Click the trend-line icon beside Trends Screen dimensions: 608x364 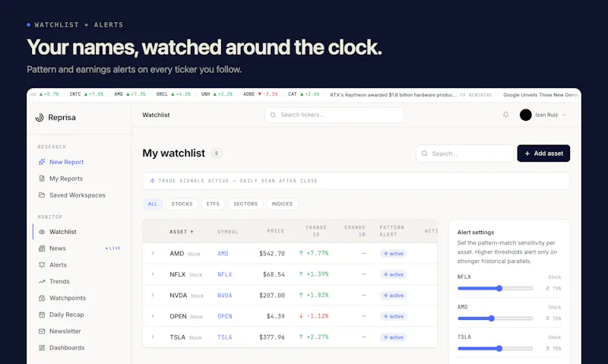pyautogui.click(x=42, y=281)
